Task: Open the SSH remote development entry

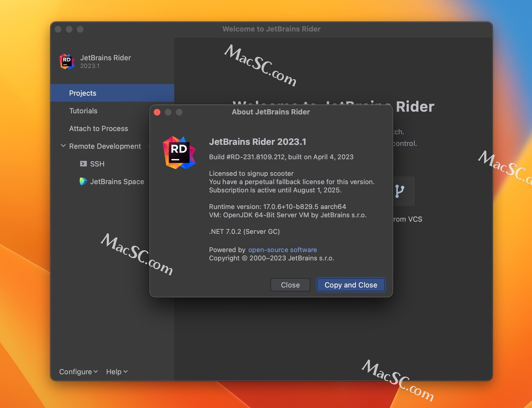Action: (97, 164)
